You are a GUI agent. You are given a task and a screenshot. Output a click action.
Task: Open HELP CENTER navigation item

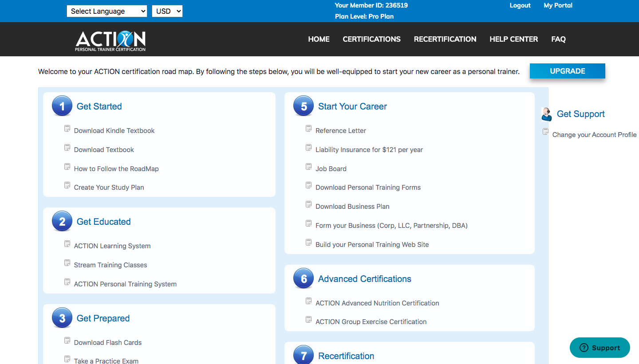(514, 39)
